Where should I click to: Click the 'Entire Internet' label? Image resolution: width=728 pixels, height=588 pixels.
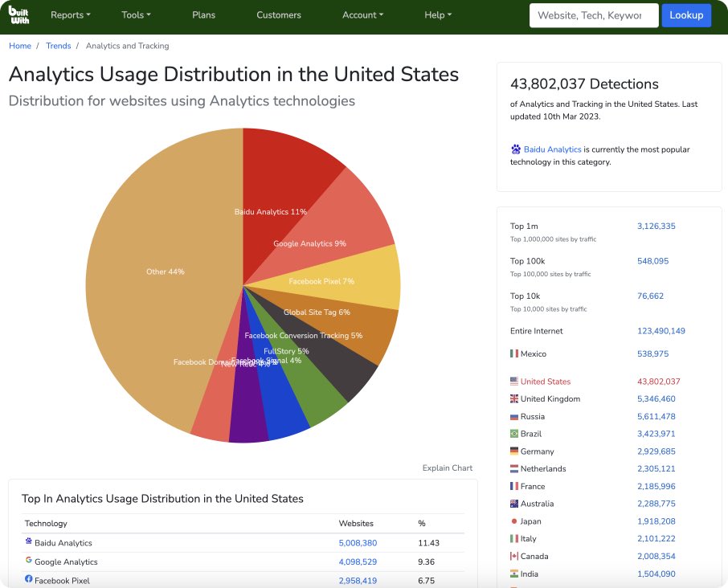(x=536, y=331)
